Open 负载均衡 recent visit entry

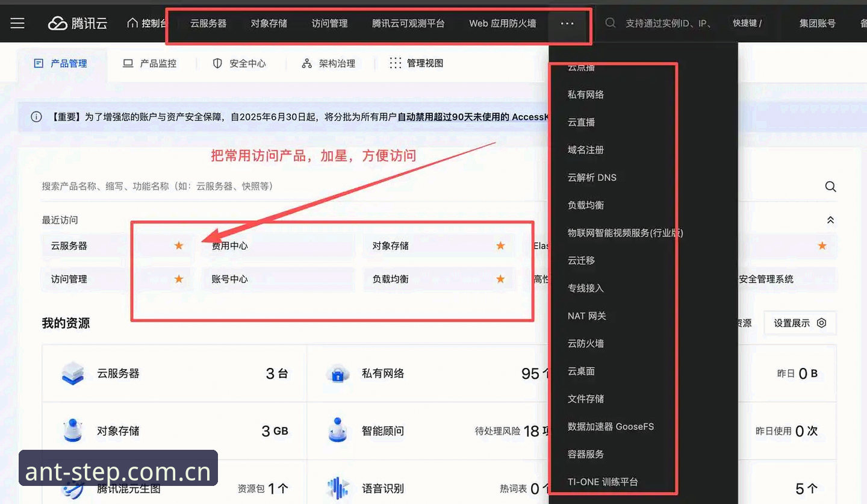439,279
